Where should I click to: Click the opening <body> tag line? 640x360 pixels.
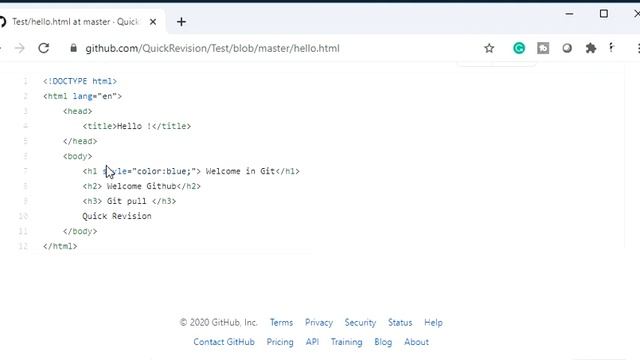78,156
